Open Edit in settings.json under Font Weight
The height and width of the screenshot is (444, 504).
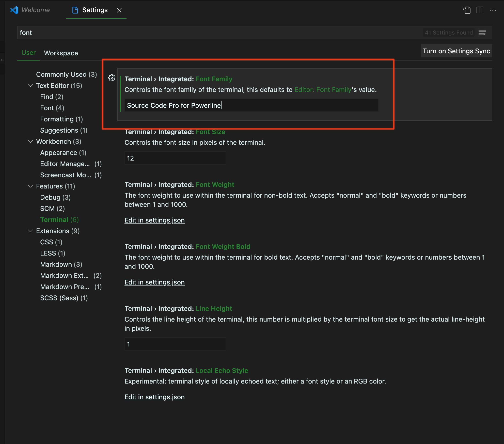click(154, 220)
